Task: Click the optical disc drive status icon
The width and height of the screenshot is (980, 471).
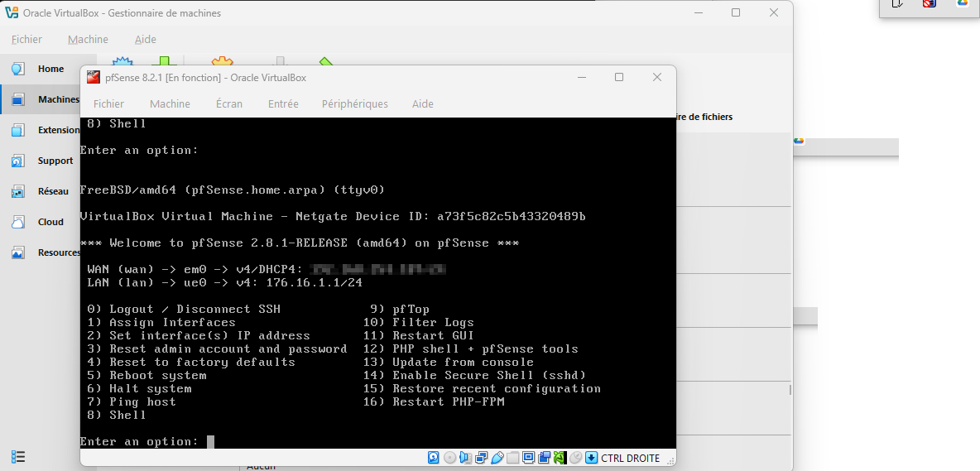Action: [x=449, y=458]
